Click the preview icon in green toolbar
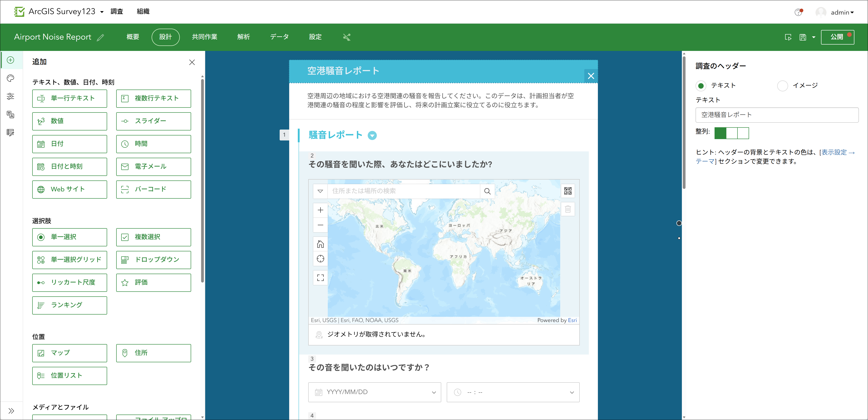 [788, 37]
